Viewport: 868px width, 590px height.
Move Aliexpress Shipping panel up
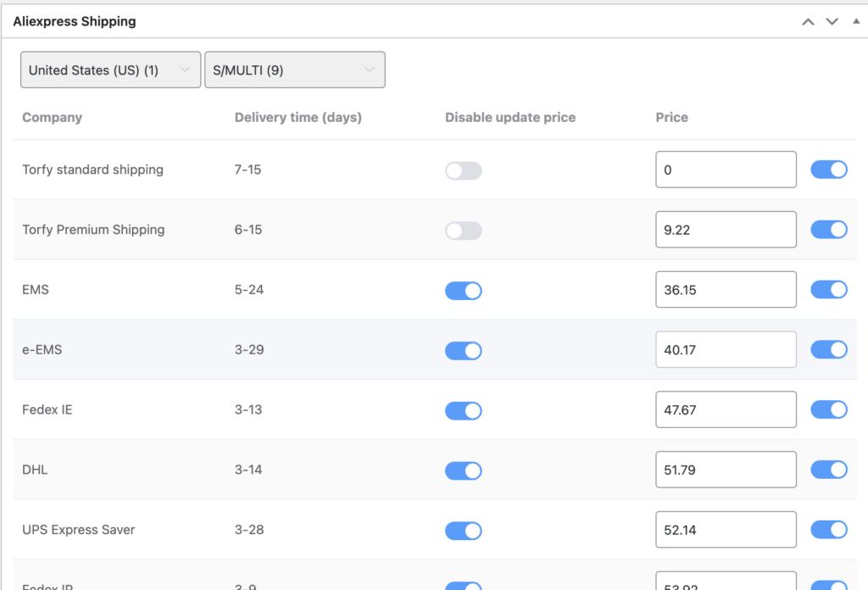[808, 21]
